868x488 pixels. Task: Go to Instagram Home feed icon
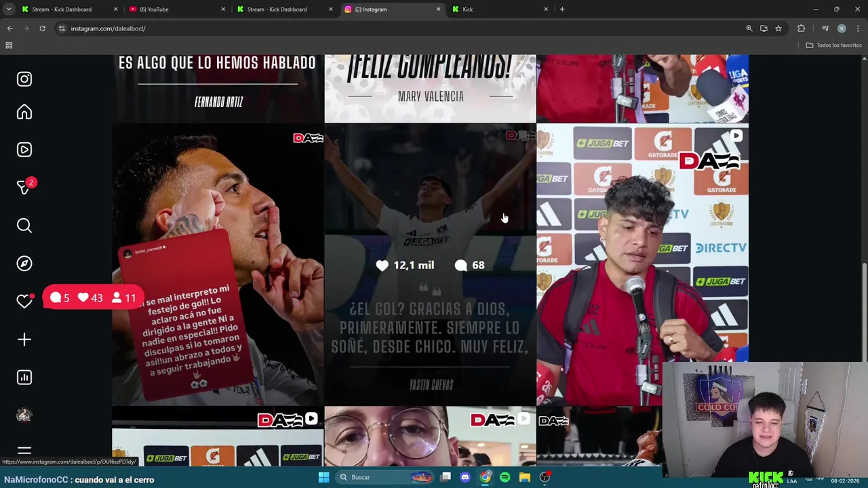tap(24, 113)
